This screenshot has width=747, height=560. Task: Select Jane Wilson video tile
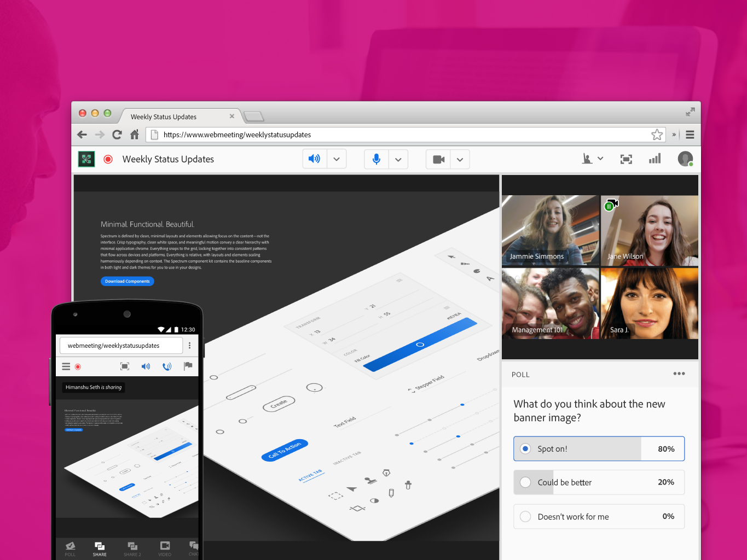pos(650,231)
